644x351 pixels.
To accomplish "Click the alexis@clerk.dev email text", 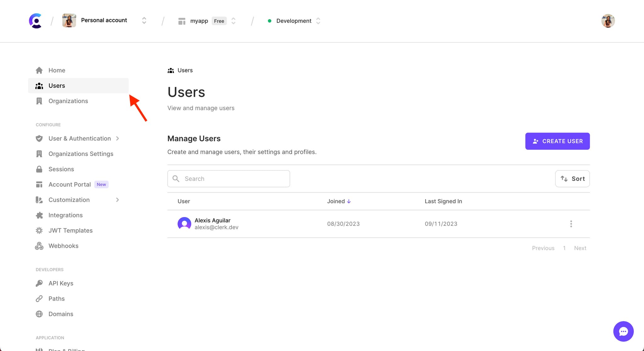I will pos(216,227).
